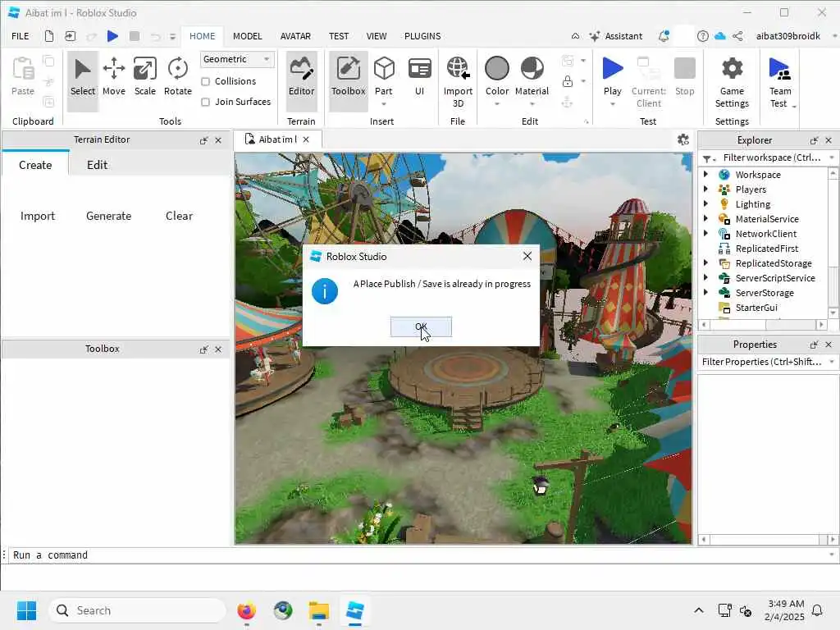
Task: Click the help question mark icon
Action: pyautogui.click(x=703, y=36)
